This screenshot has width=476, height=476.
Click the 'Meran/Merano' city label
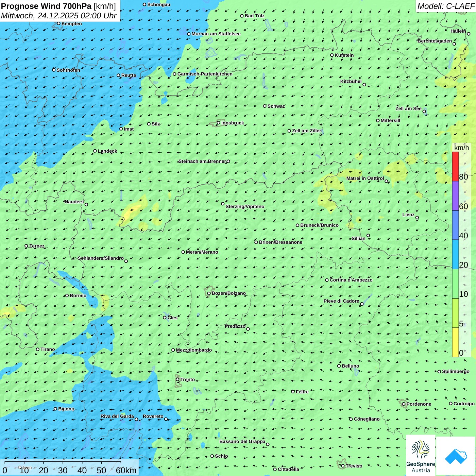pos(202,252)
